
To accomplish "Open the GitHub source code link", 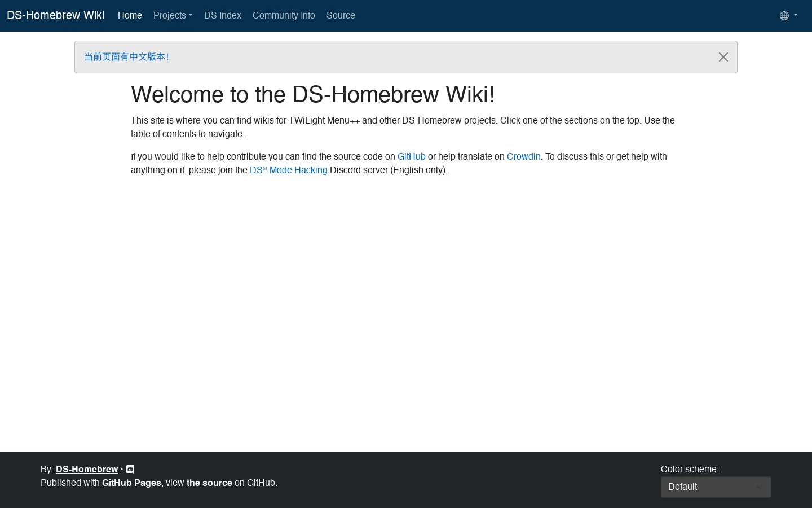I will pyautogui.click(x=412, y=157).
